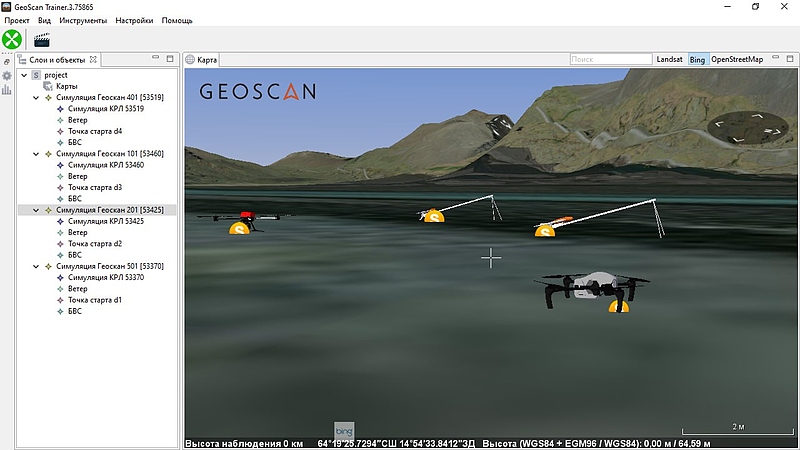
Task: Select Симуляция Геоскан 201 [53425] row
Action: 97,210
